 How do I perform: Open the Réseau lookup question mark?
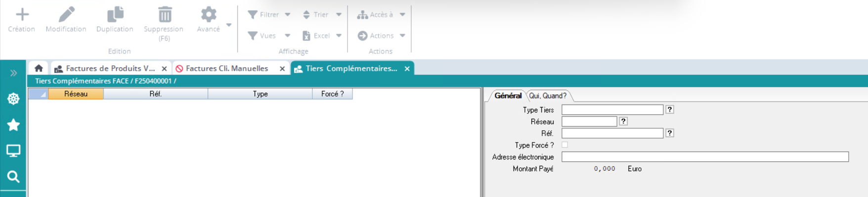tap(623, 121)
